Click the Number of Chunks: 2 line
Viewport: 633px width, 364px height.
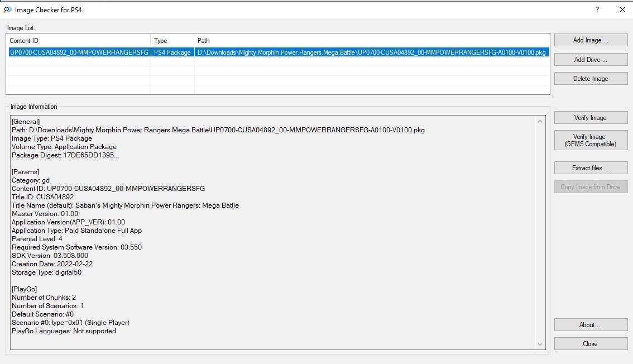click(44, 298)
